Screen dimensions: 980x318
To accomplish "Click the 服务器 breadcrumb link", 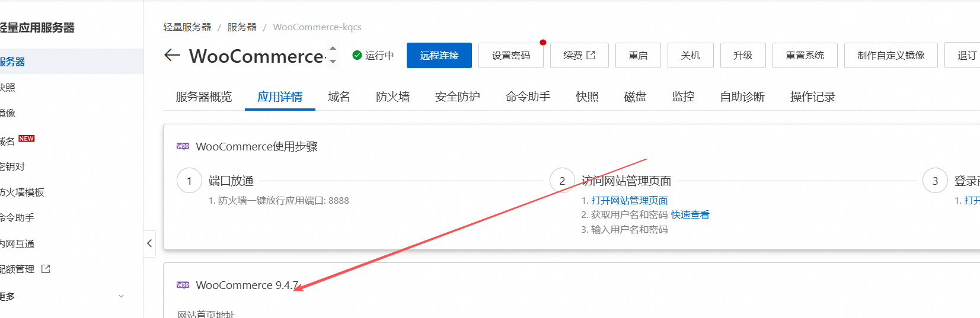I will point(242,27).
